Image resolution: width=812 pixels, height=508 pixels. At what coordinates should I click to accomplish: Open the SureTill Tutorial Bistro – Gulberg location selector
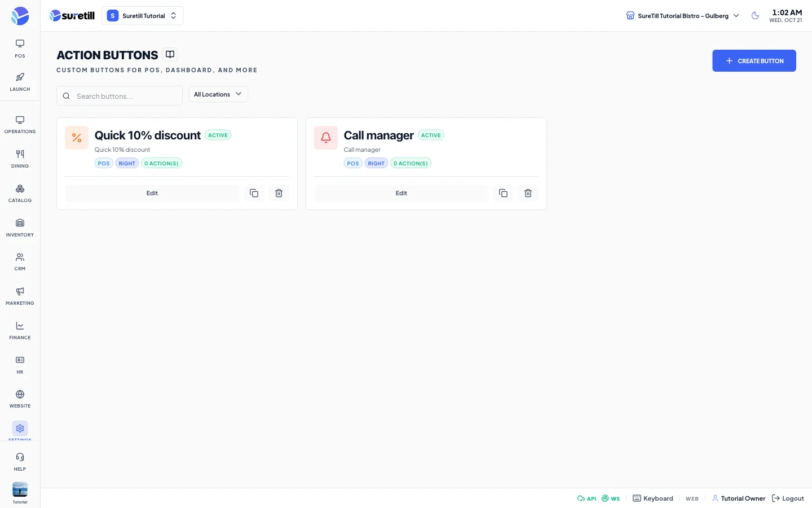[682, 16]
